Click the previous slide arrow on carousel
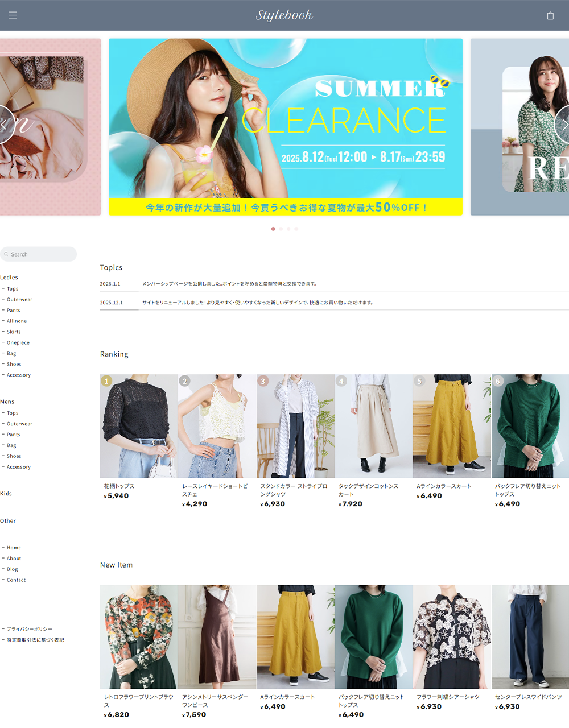The image size is (569, 728). (5, 124)
